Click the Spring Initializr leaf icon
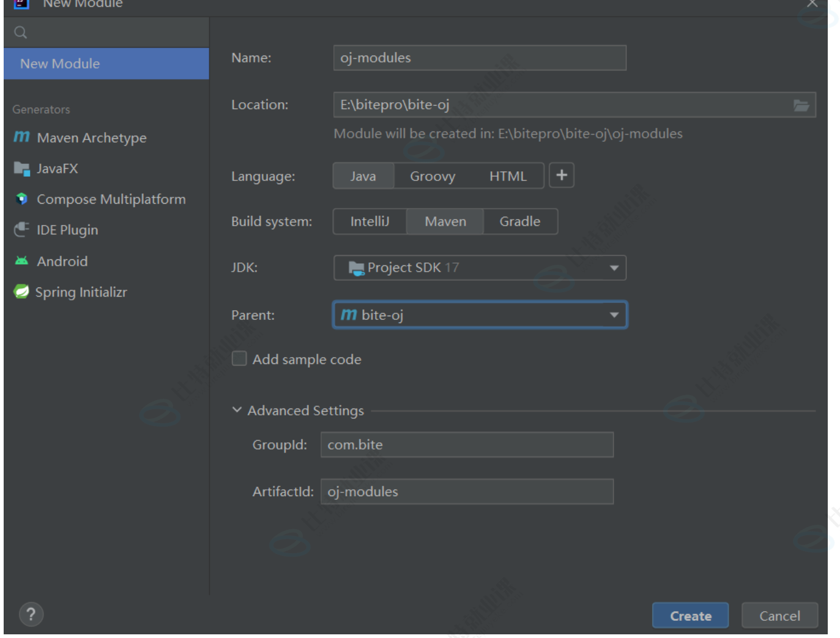The image size is (840, 638). pos(21,292)
